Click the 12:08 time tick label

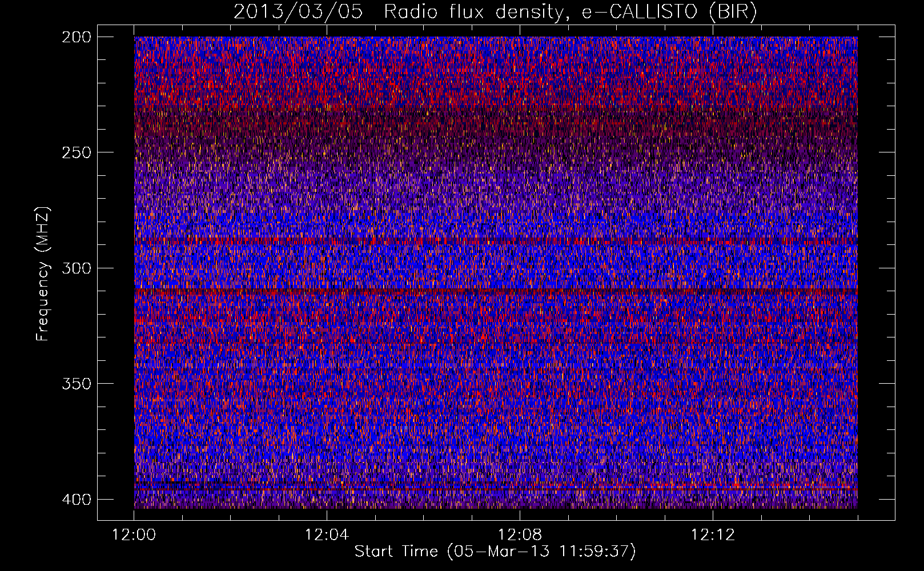tap(520, 535)
